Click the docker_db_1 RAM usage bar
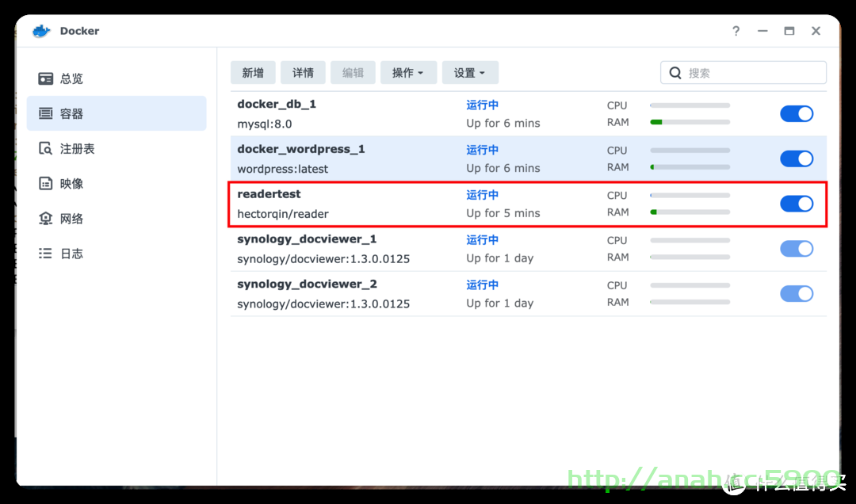This screenshot has width=856, height=504. pyautogui.click(x=690, y=122)
